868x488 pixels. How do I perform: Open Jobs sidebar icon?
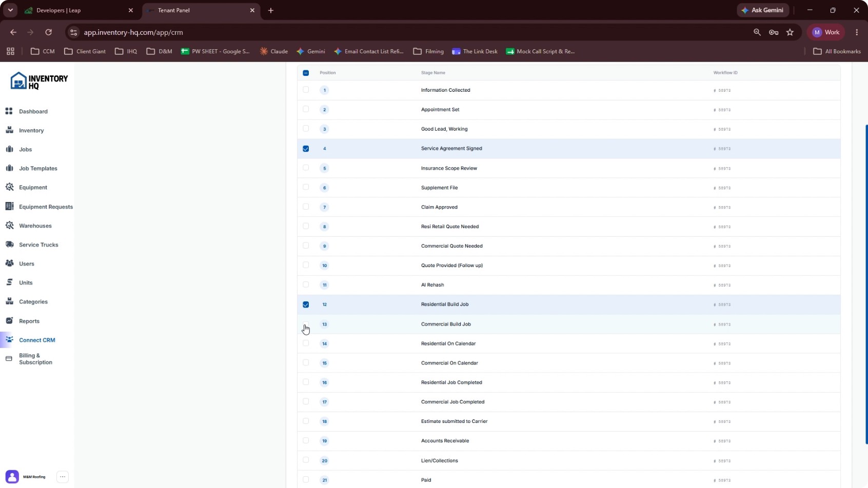[9, 149]
